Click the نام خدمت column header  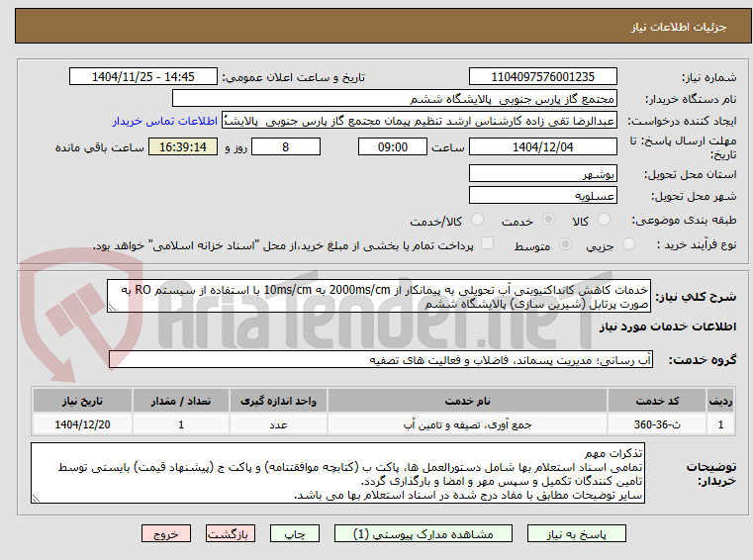pyautogui.click(x=467, y=401)
